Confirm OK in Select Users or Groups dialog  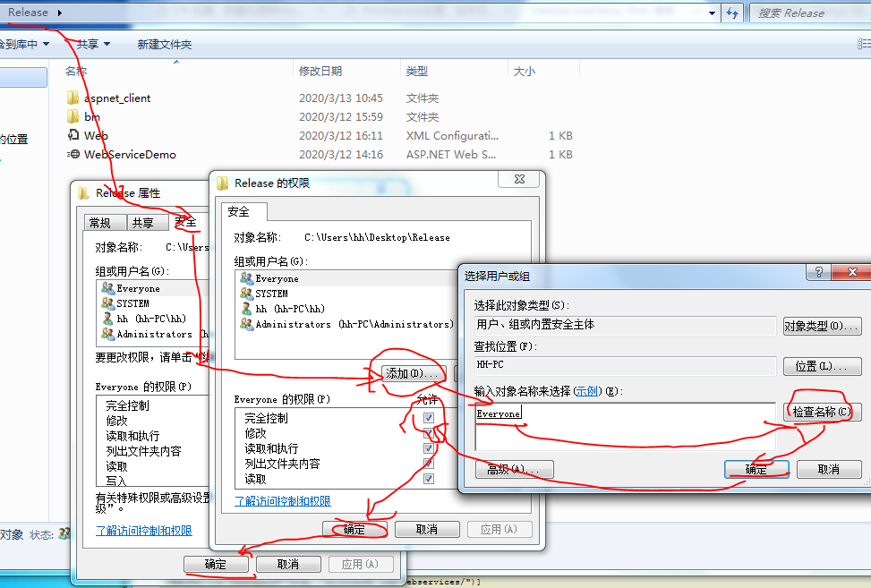(756, 469)
